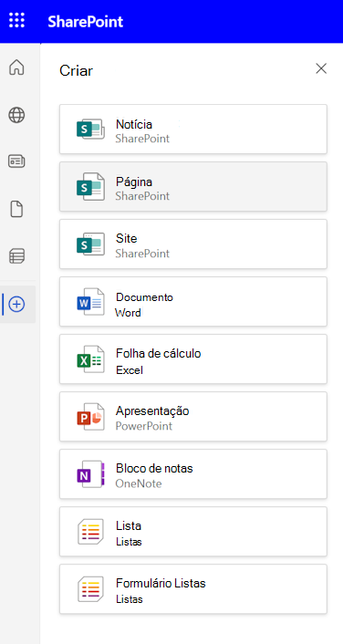The width and height of the screenshot is (343, 644).
Task: Click the 'Word' subtitle text
Action: tap(128, 313)
